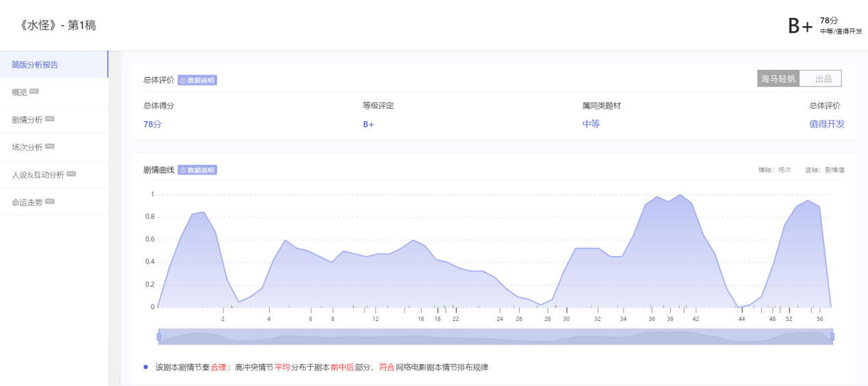
Task: Click scene 28 tick label on x-axis
Action: (548, 319)
